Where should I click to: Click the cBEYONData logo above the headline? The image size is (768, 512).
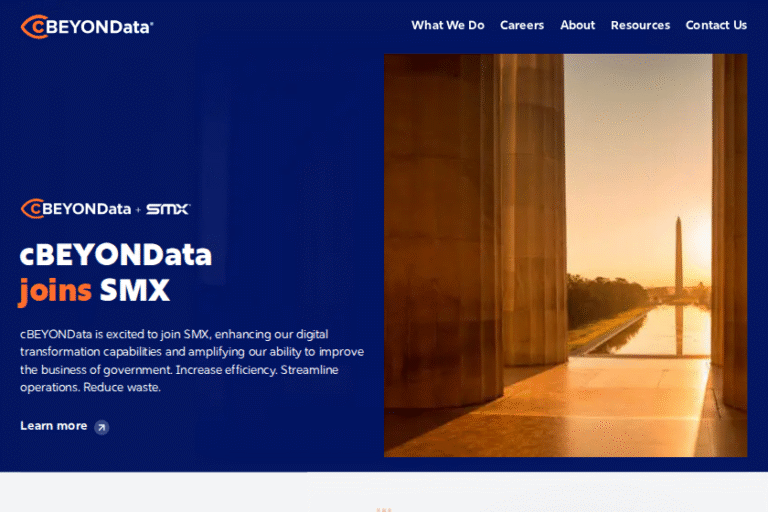(76, 209)
